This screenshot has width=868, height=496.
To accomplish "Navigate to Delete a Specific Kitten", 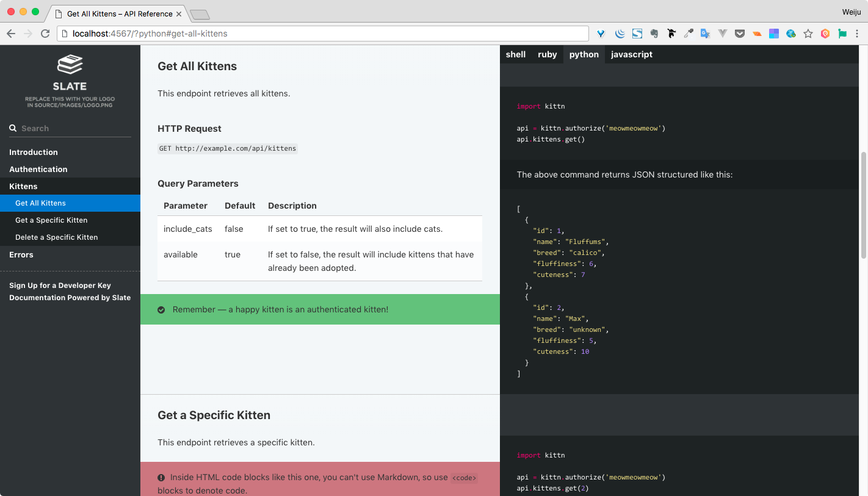I will pyautogui.click(x=56, y=237).
